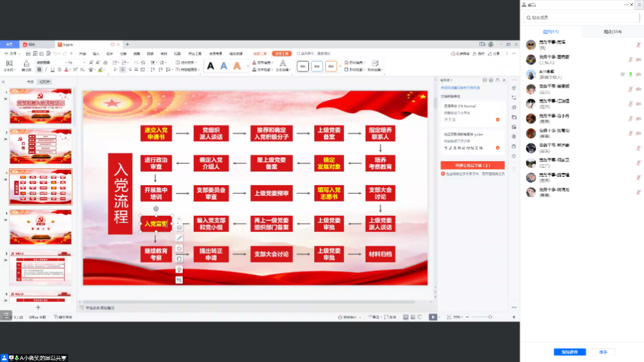Image resolution: width=644 pixels, height=362 pixels.
Task: Choose the blue-outlined Abc shape style
Action: pos(317,66)
